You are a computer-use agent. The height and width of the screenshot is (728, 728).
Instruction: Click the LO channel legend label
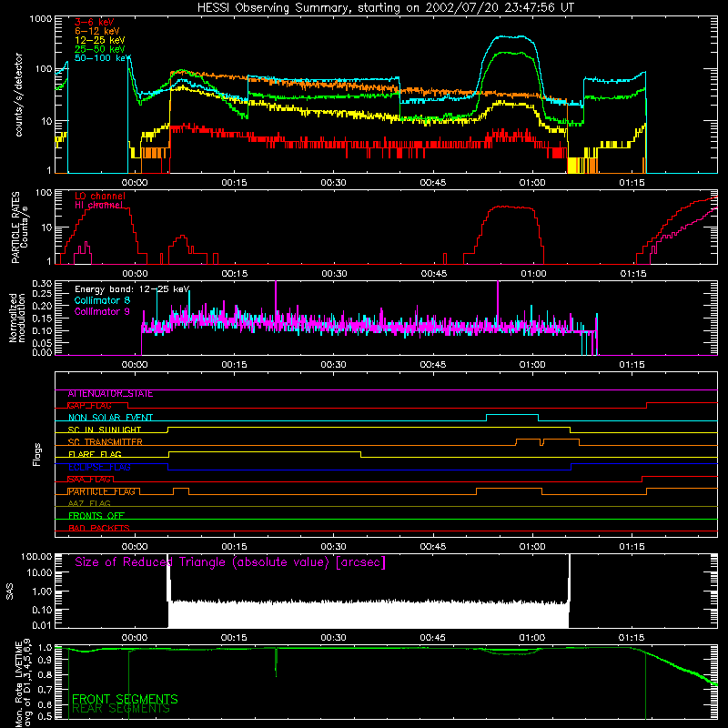[x=99, y=196]
